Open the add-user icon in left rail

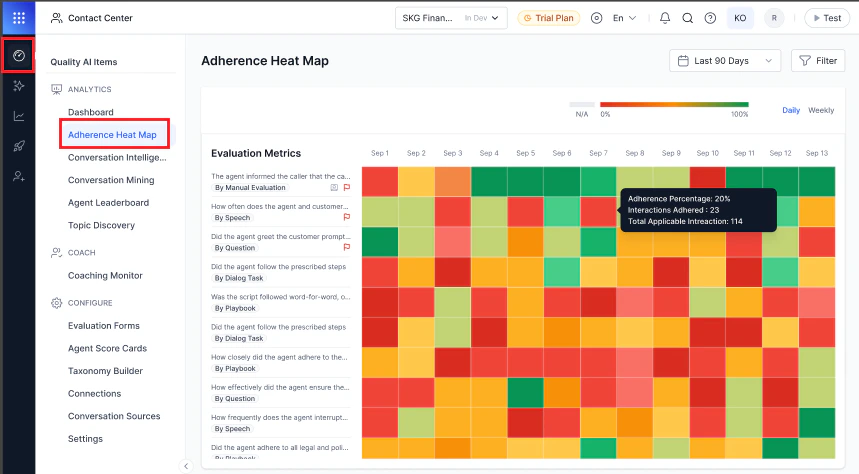19,176
